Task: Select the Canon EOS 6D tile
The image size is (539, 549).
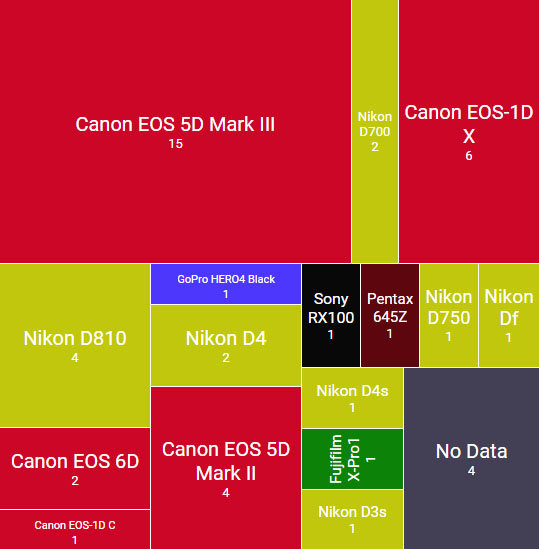Action: (x=75, y=468)
